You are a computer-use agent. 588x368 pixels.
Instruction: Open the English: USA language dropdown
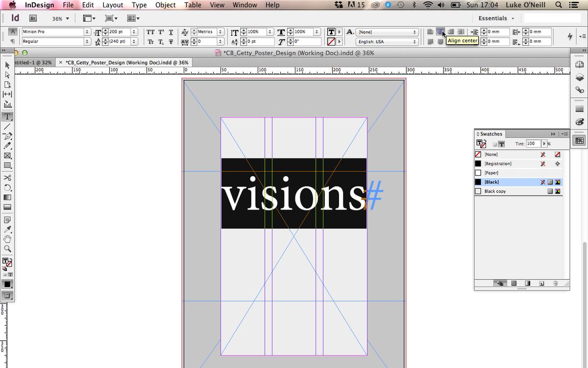[x=414, y=42]
